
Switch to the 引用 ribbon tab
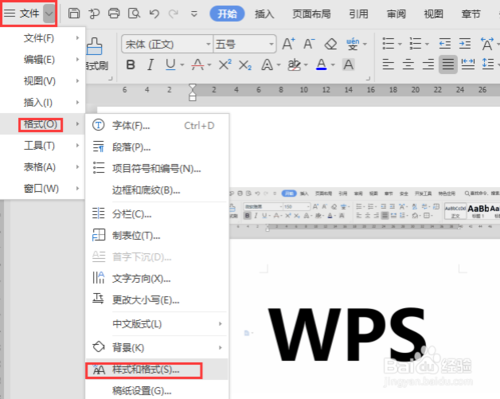[x=359, y=14]
